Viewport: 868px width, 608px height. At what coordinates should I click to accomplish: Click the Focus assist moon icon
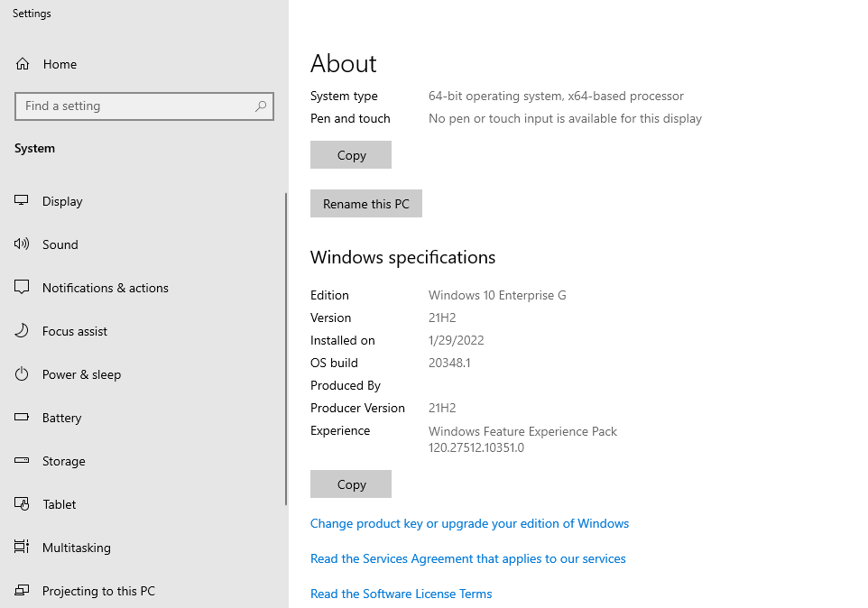coord(22,331)
